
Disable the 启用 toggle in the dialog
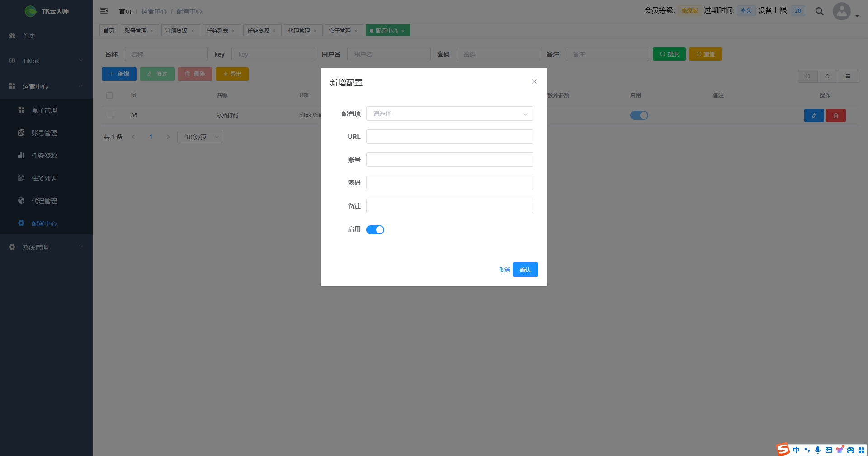click(x=375, y=229)
